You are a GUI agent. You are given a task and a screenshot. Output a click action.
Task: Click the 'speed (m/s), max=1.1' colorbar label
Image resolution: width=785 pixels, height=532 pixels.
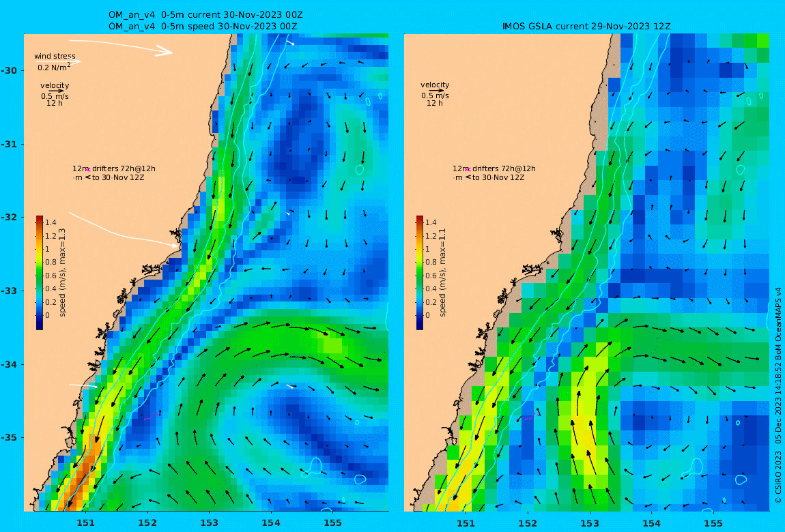442,273
